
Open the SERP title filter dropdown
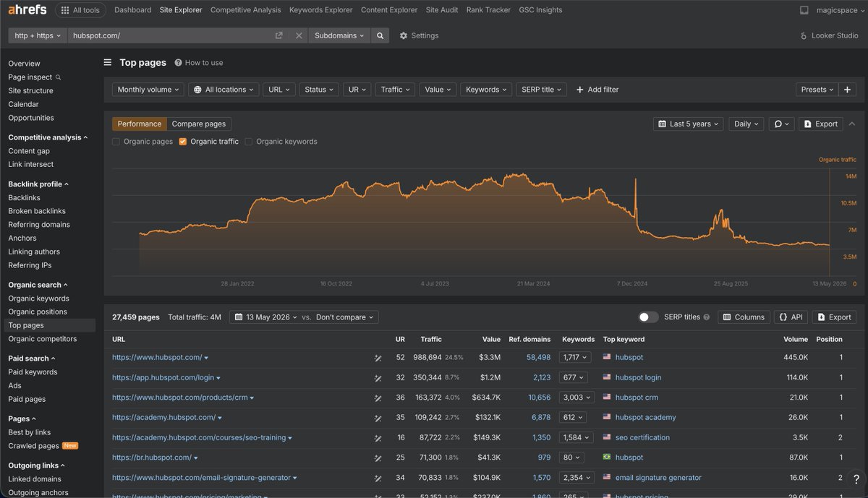point(541,90)
